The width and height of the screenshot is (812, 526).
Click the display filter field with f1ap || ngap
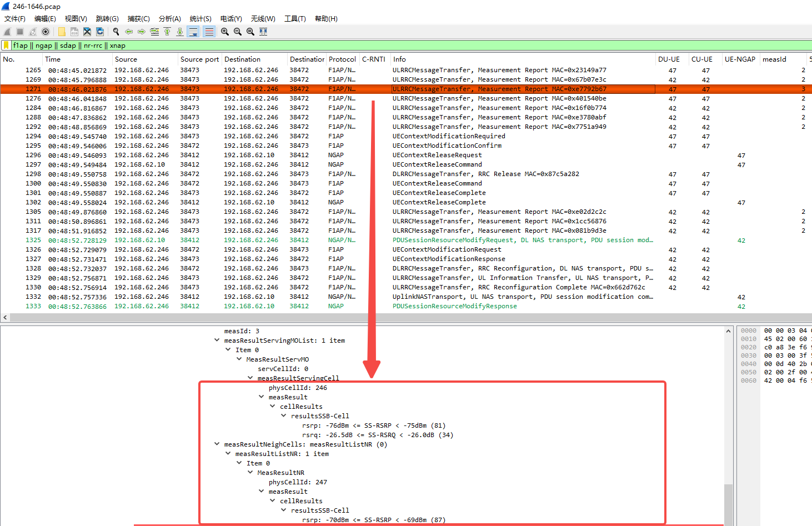coord(411,46)
